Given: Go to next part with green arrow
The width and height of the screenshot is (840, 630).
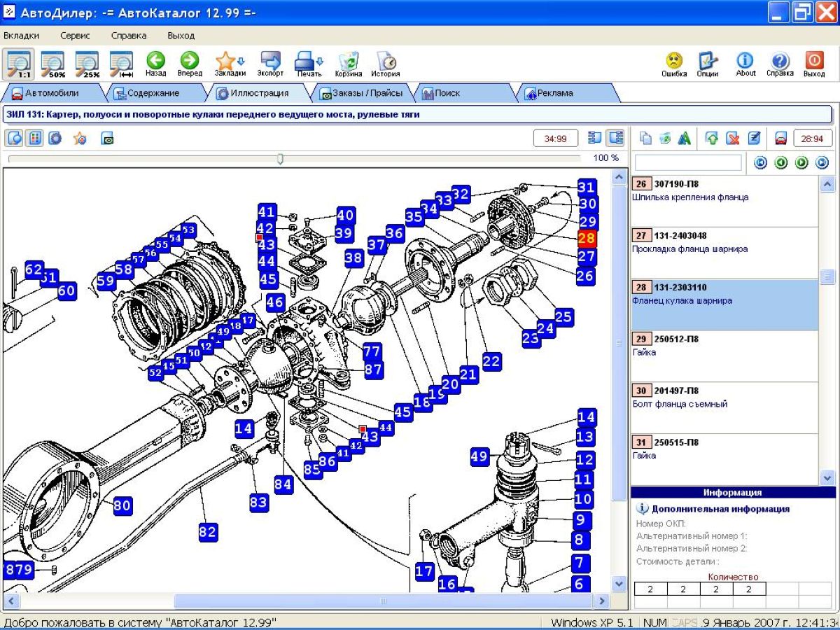Looking at the screenshot, I should coord(801,163).
